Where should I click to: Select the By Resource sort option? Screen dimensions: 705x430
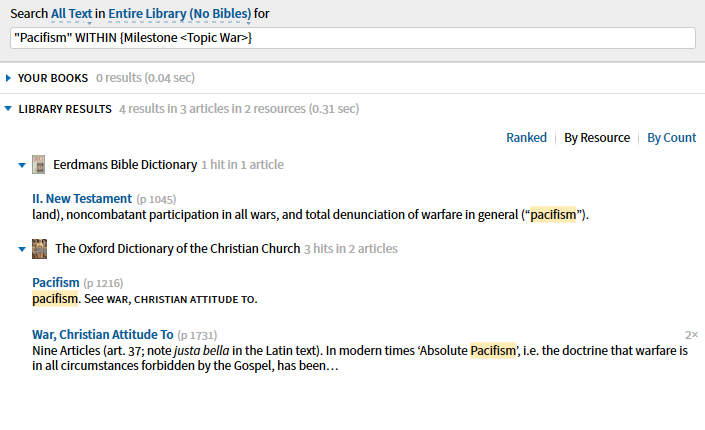pos(597,138)
